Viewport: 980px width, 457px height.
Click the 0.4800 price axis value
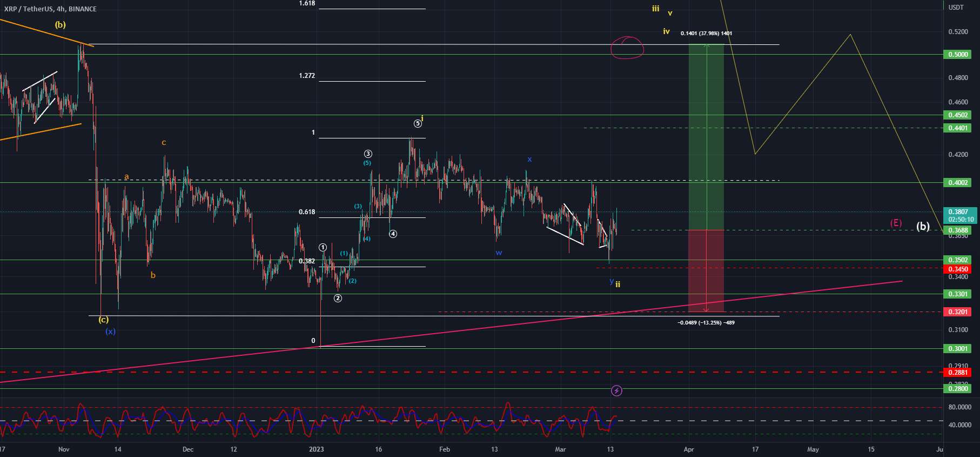point(958,78)
